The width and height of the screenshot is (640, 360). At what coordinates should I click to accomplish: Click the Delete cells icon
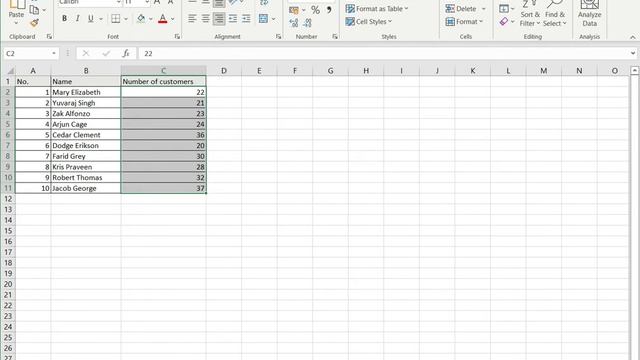click(x=450, y=9)
